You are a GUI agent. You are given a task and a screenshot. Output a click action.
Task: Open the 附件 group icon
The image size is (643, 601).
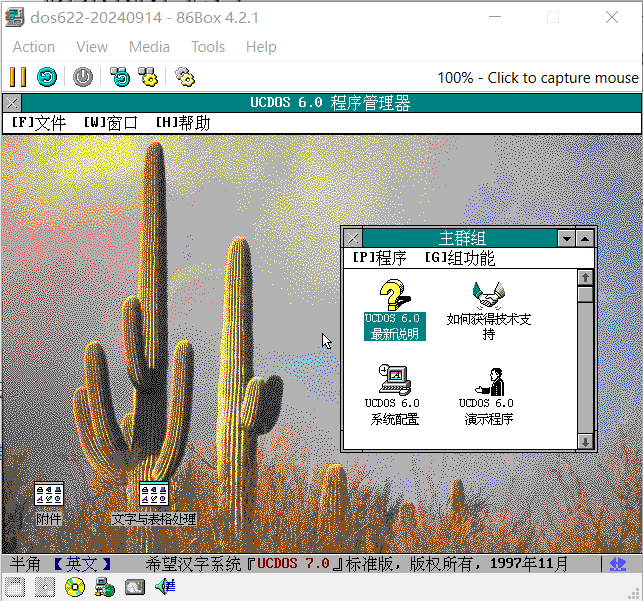49,503
